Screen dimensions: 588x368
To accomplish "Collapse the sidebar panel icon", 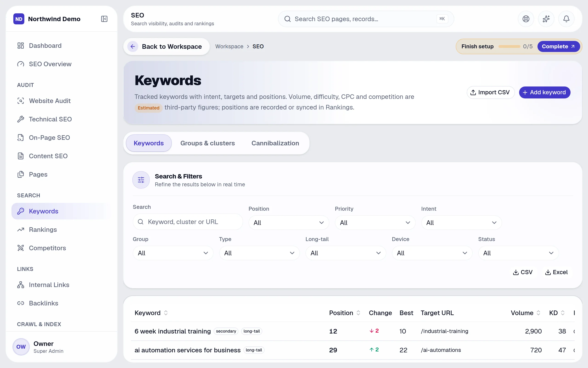I will point(104,19).
